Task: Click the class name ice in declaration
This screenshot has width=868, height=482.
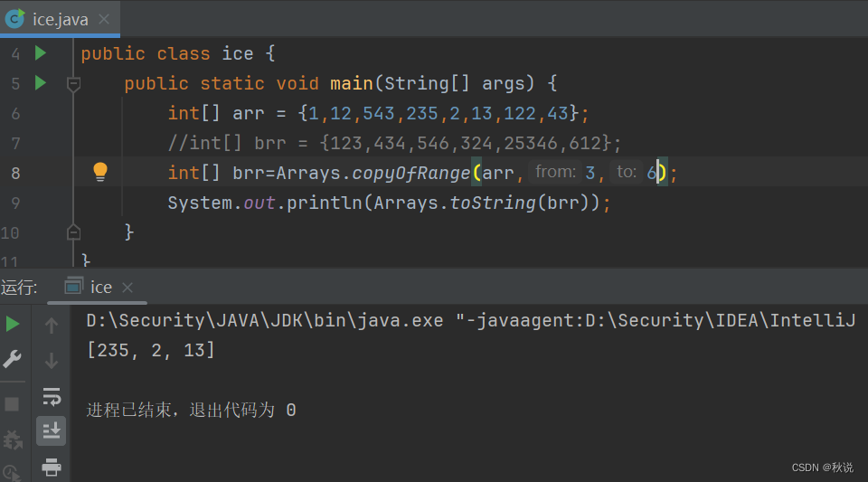Action: [x=238, y=53]
